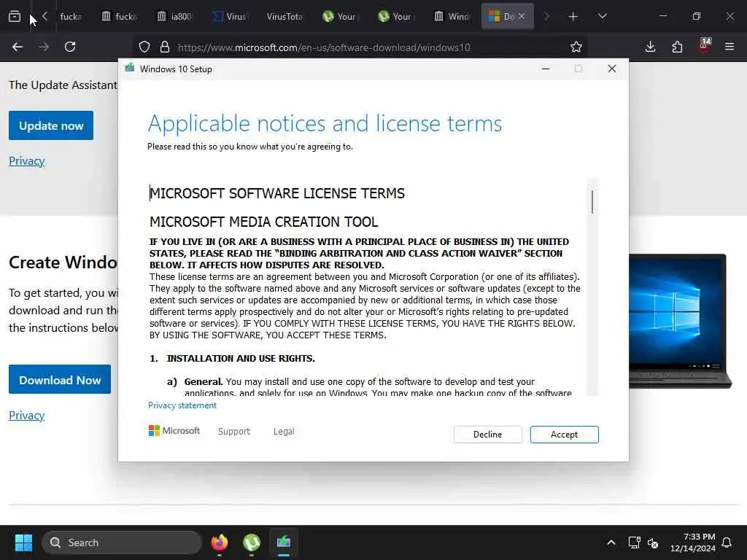
Task: Open the notifications bell icon
Action: [x=727, y=542]
